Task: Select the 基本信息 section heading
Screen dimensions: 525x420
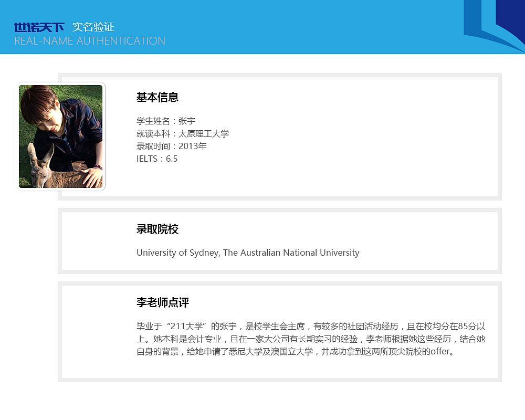Action: point(157,97)
